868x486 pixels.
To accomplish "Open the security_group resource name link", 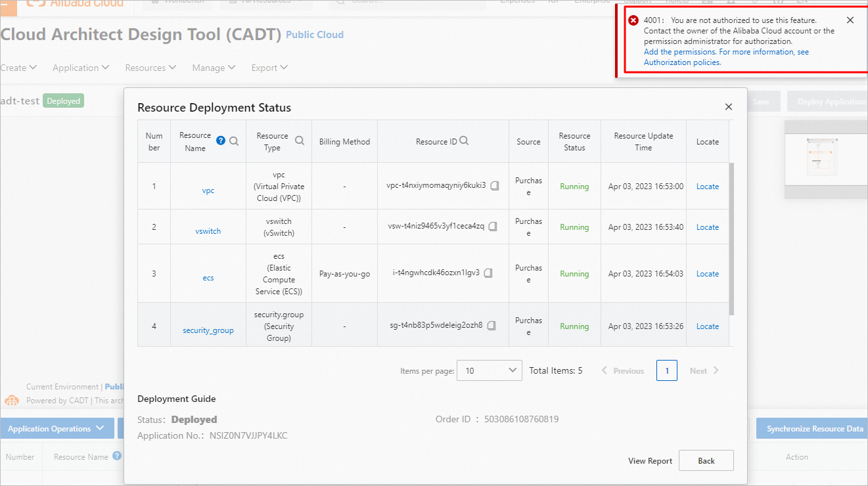I will (x=208, y=330).
